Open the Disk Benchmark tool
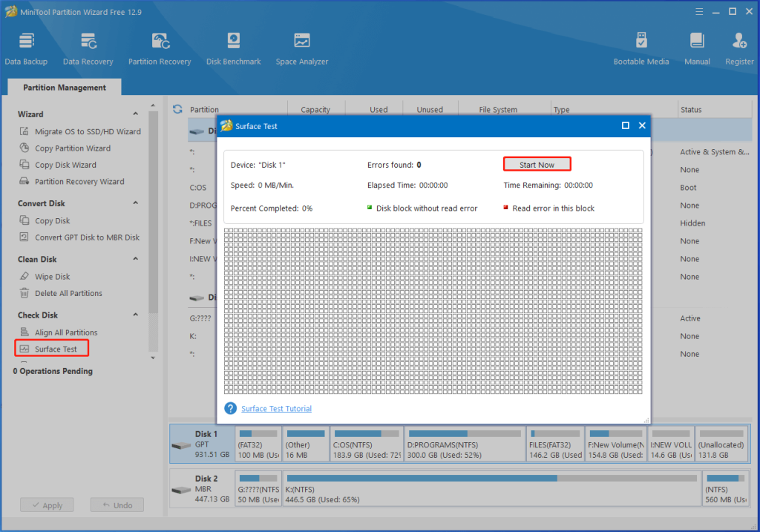Image resolution: width=760 pixels, height=532 pixels. (x=233, y=48)
